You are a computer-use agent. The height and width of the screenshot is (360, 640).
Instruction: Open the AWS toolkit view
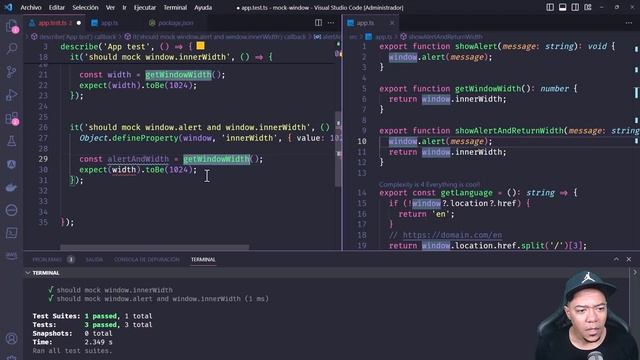click(x=11, y=256)
